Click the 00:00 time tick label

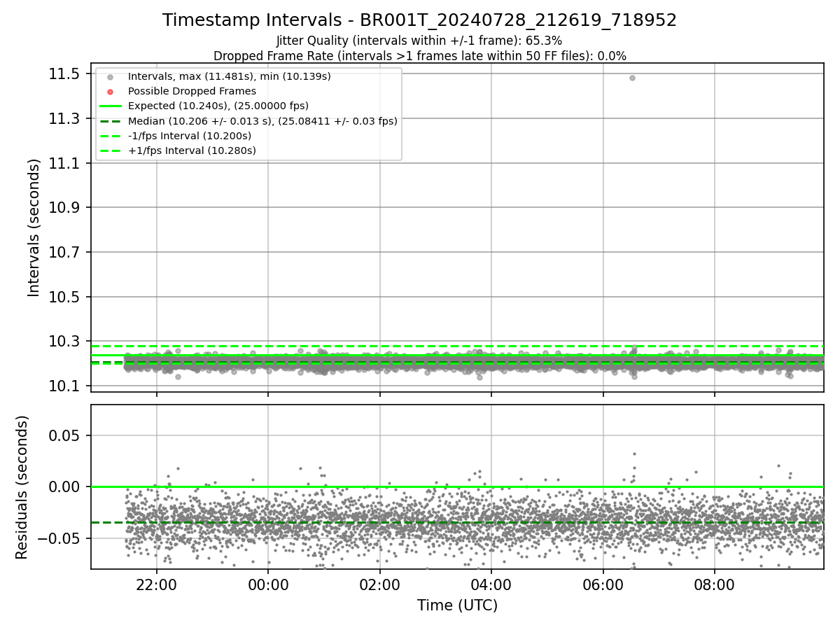click(x=268, y=585)
